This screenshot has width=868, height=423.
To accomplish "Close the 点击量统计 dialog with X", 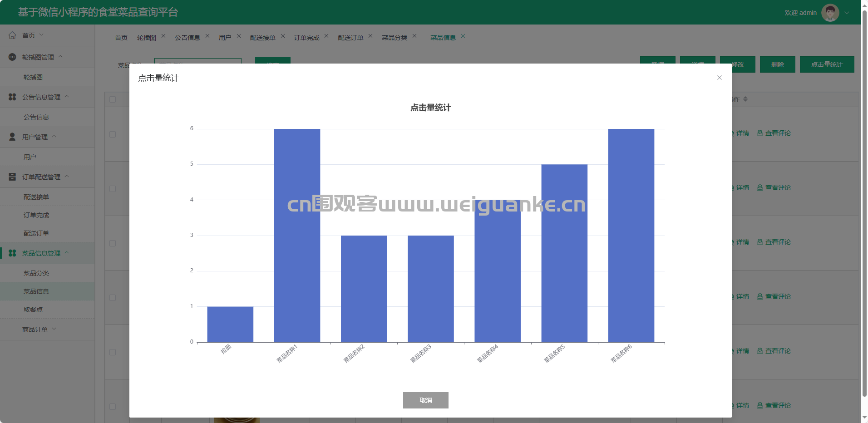I will click(719, 78).
